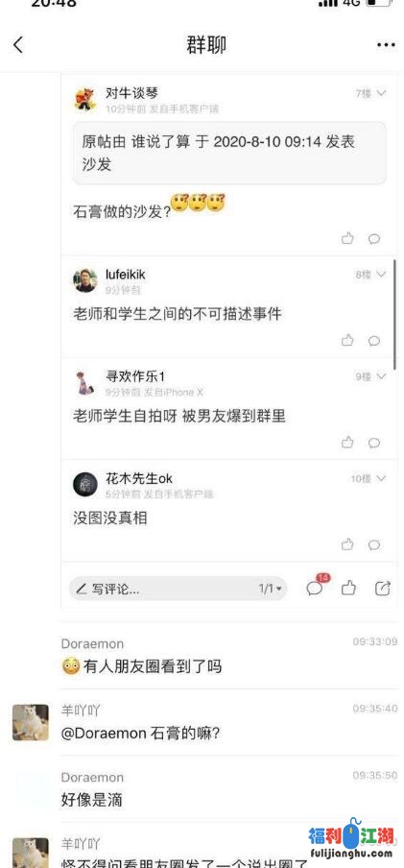Like 花木先生ok's comment
The width and height of the screenshot is (404, 868).
tap(347, 544)
